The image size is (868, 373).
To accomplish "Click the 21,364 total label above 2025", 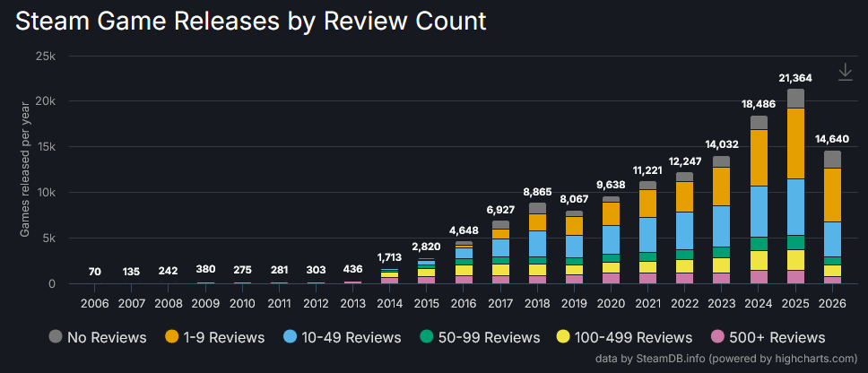I will tap(795, 78).
